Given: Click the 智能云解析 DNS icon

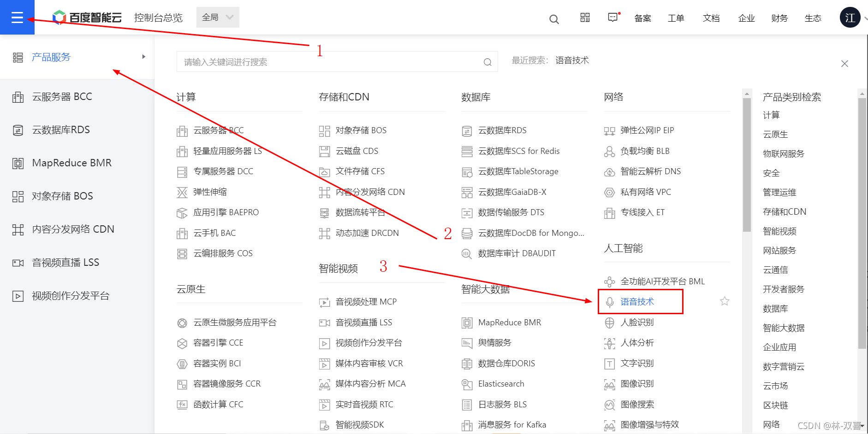Looking at the screenshot, I should point(609,172).
